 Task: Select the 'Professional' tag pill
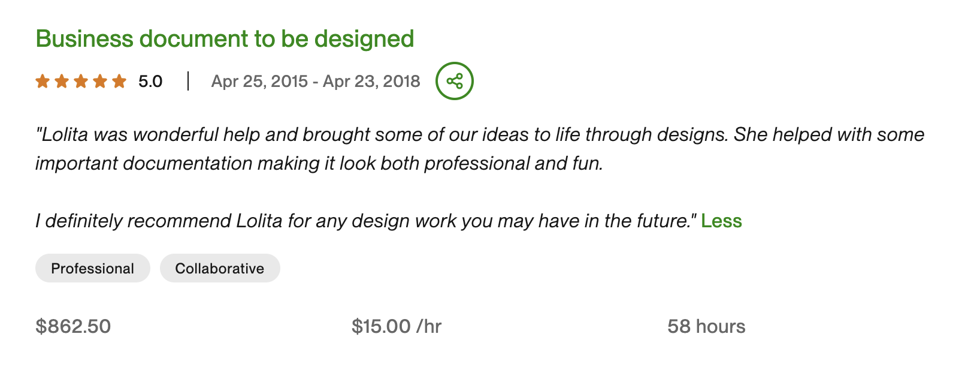click(x=92, y=268)
